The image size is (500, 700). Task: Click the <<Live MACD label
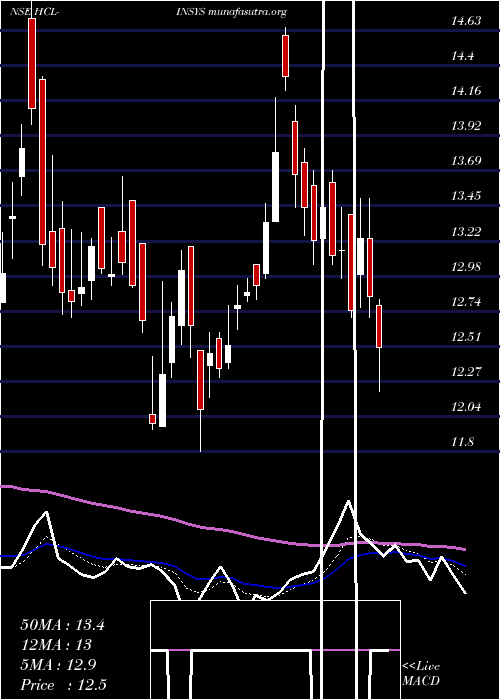pyautogui.click(x=421, y=673)
